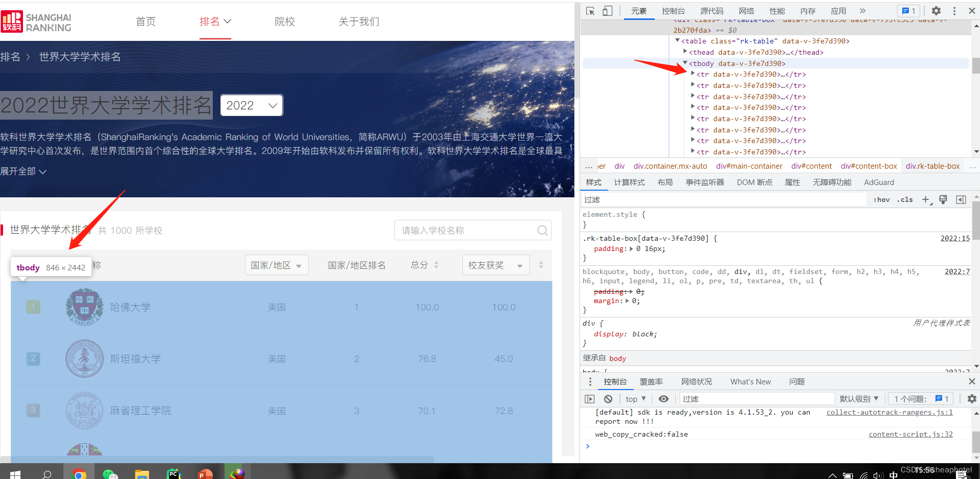Open the 校友获奖 indicator dropdown
This screenshot has height=479, width=980.
click(496, 265)
